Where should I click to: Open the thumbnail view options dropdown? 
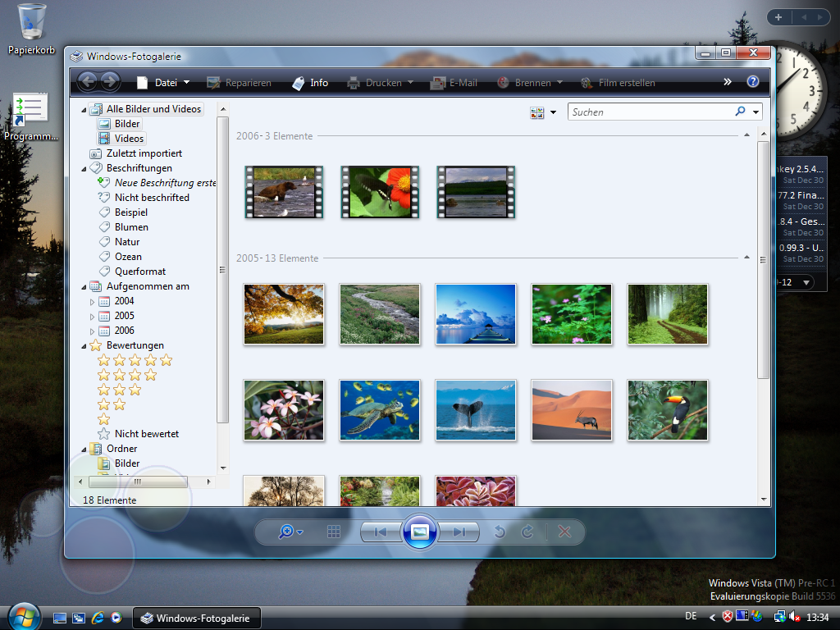tap(553, 112)
